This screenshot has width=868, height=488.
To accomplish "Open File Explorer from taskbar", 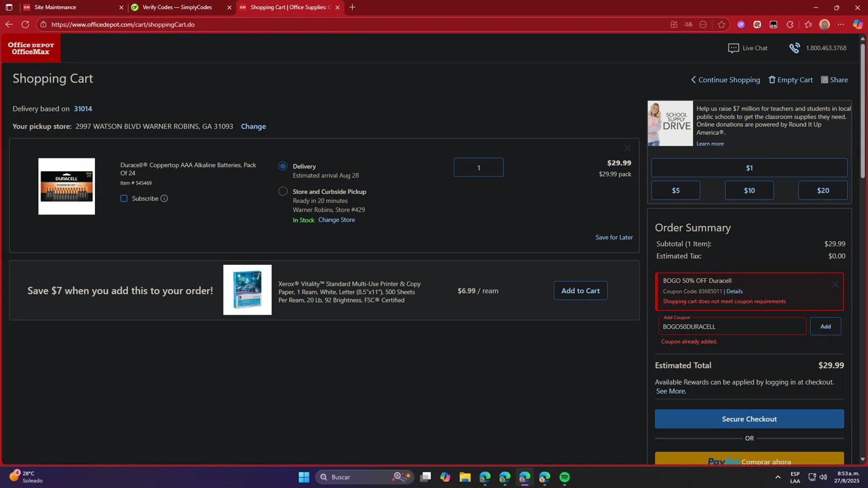I will 465,477.
